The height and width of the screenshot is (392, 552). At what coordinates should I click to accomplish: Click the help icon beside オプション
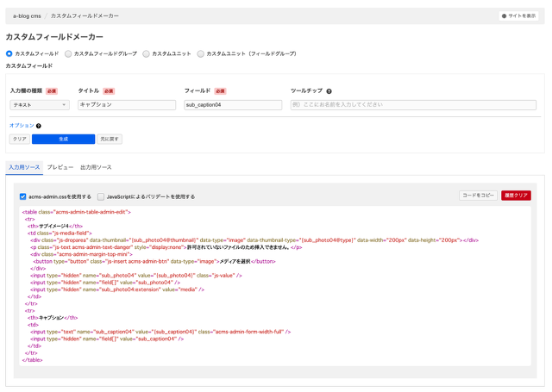pyautogui.click(x=39, y=126)
